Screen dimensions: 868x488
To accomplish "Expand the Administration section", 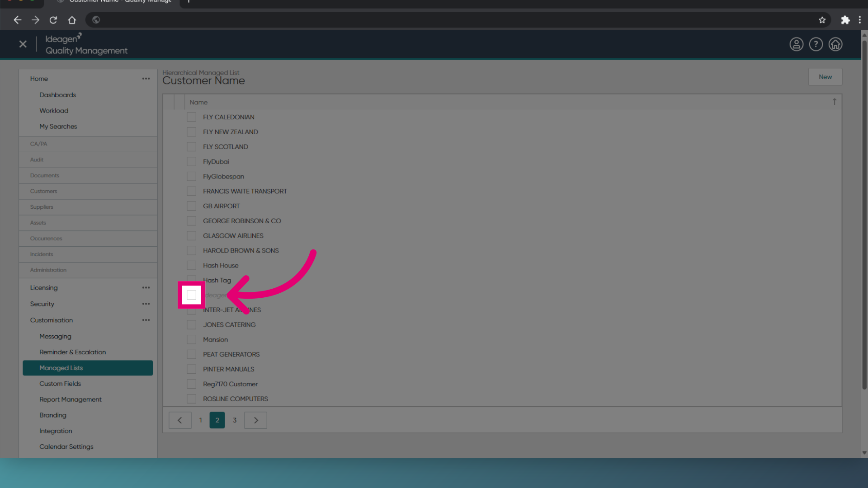I will pos(88,271).
